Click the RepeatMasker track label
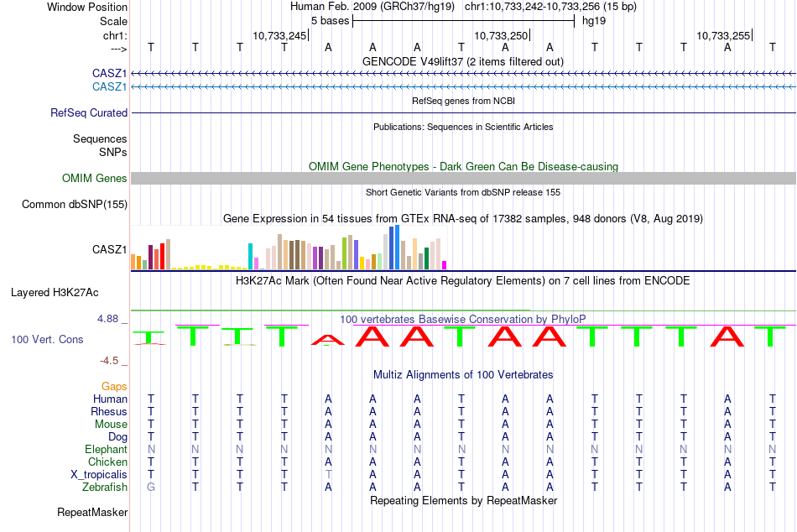Viewport: 797px width, 532px height. (x=92, y=512)
